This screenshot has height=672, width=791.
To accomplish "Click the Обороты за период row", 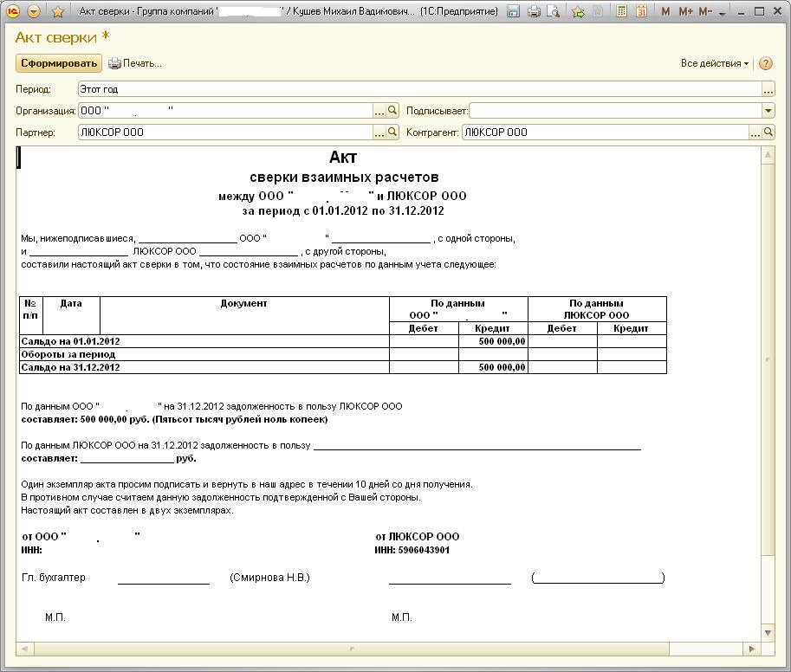I will tap(343, 354).
